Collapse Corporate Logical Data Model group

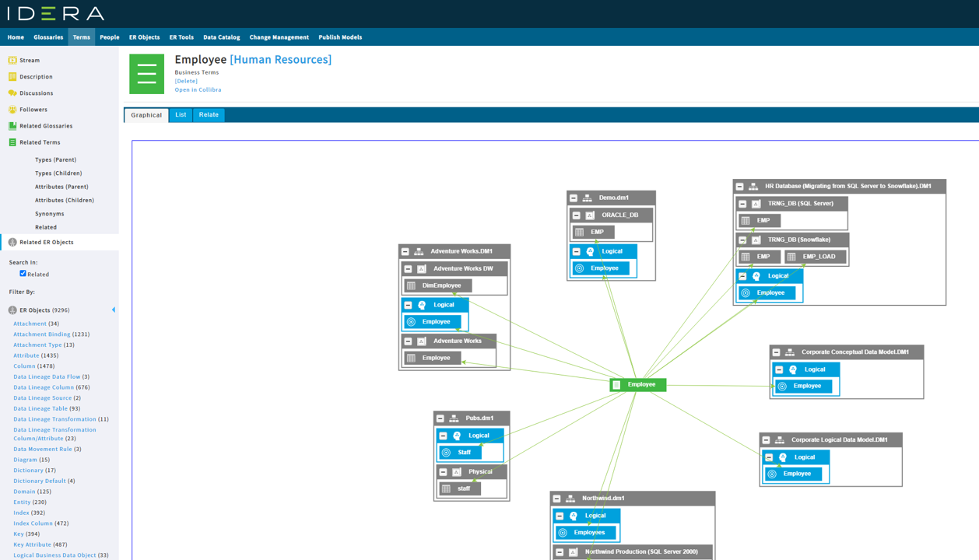click(x=767, y=440)
